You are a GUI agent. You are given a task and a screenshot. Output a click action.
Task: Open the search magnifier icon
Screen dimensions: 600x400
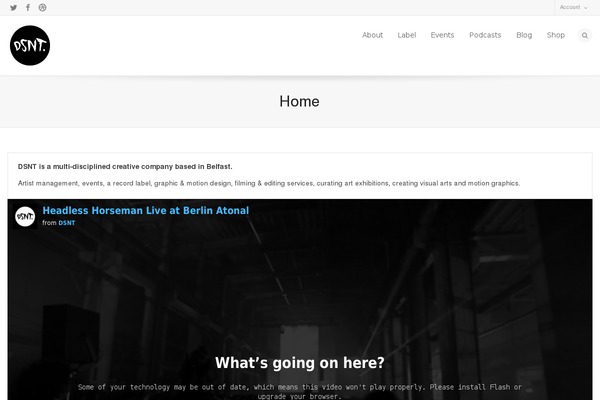(585, 35)
